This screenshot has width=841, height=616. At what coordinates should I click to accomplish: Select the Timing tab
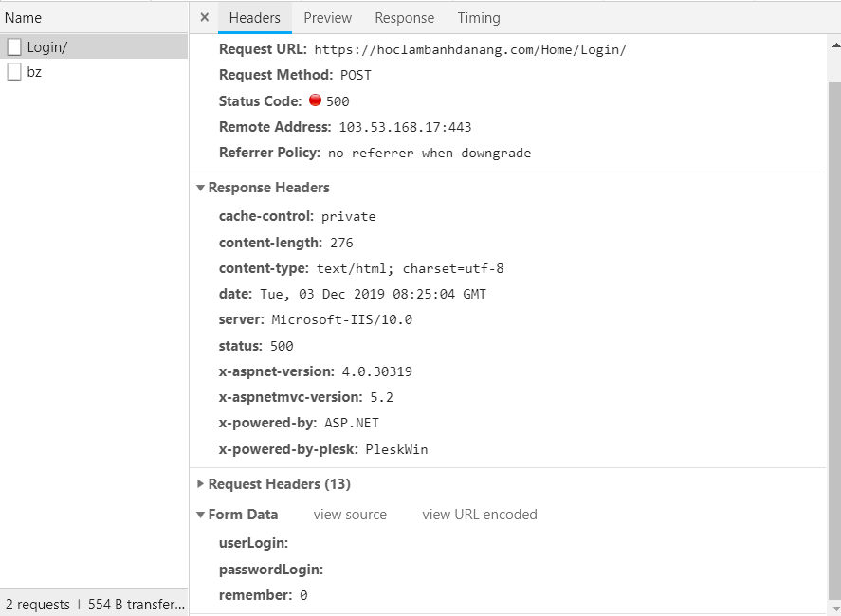click(478, 17)
